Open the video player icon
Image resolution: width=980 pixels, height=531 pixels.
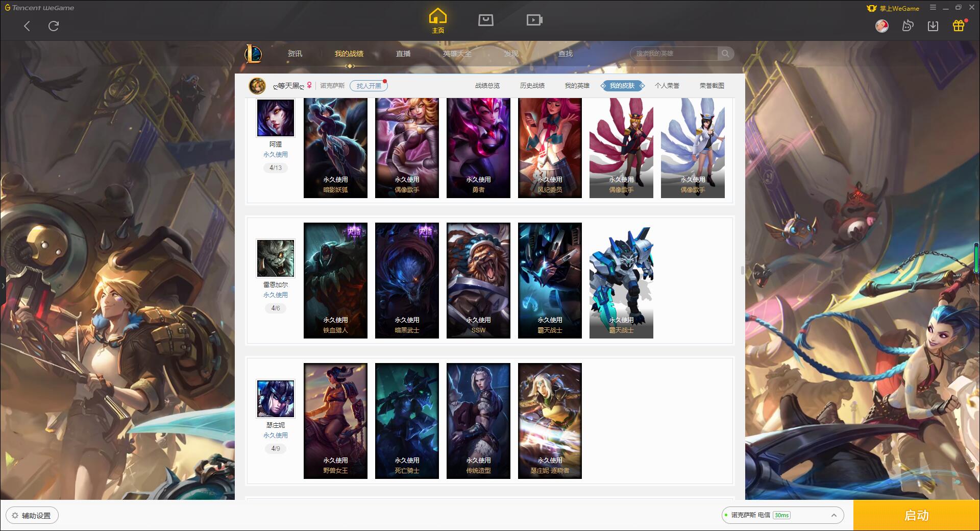(x=534, y=20)
